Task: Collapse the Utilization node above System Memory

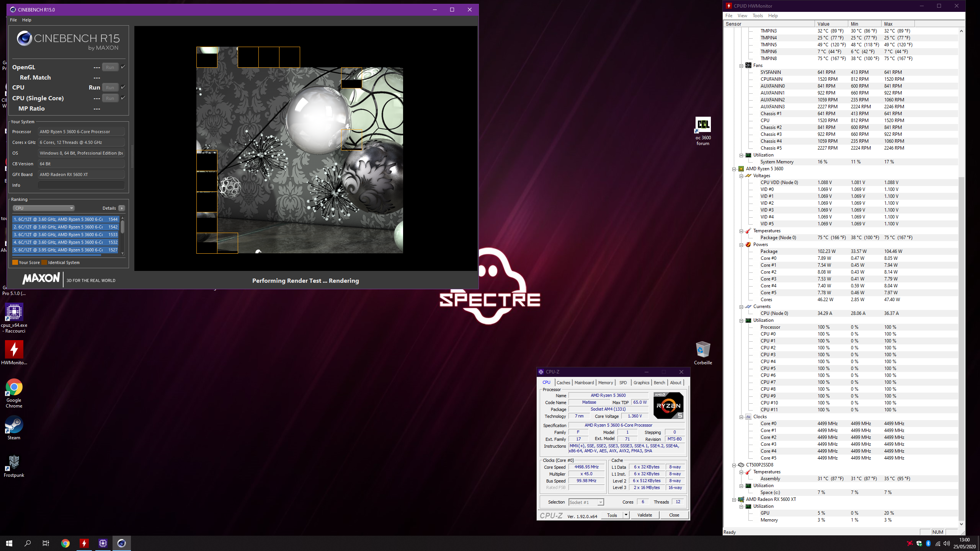Action: (x=741, y=155)
